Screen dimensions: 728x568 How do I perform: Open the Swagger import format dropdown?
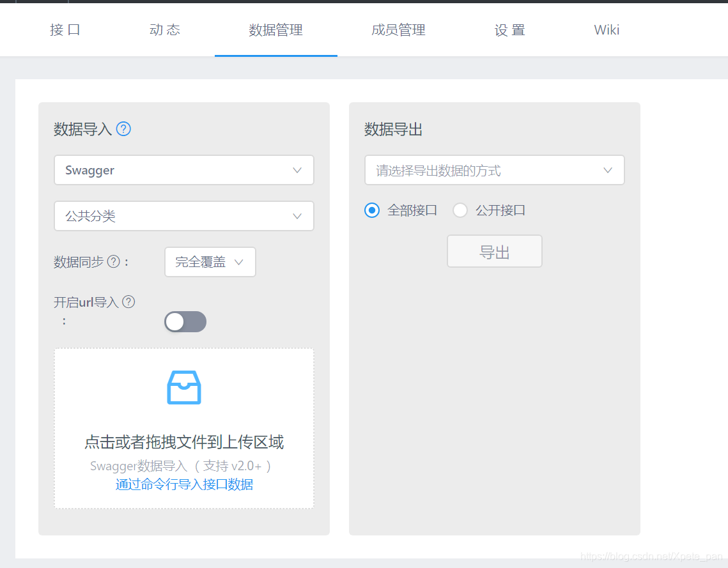coord(184,170)
